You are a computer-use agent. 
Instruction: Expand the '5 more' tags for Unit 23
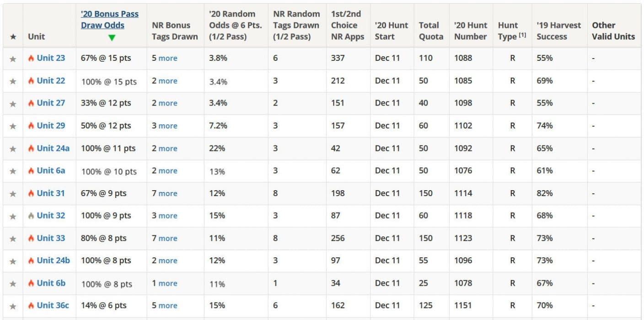[167, 59]
